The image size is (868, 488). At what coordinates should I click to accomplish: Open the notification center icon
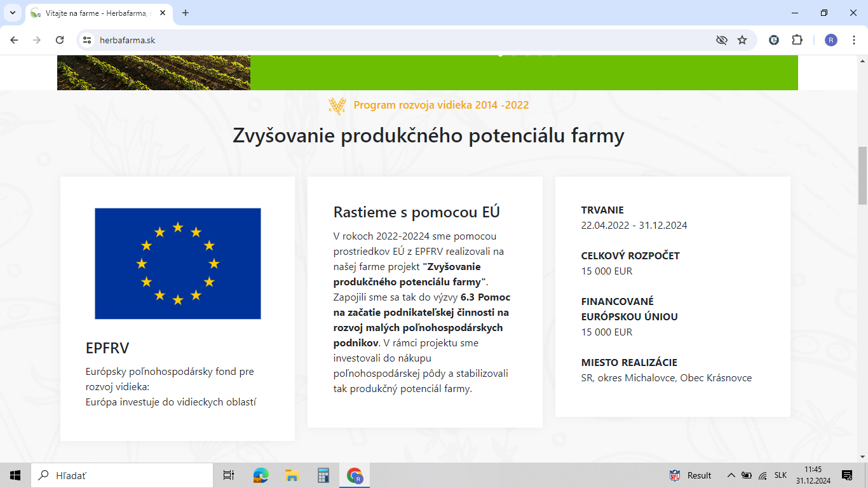(x=847, y=475)
